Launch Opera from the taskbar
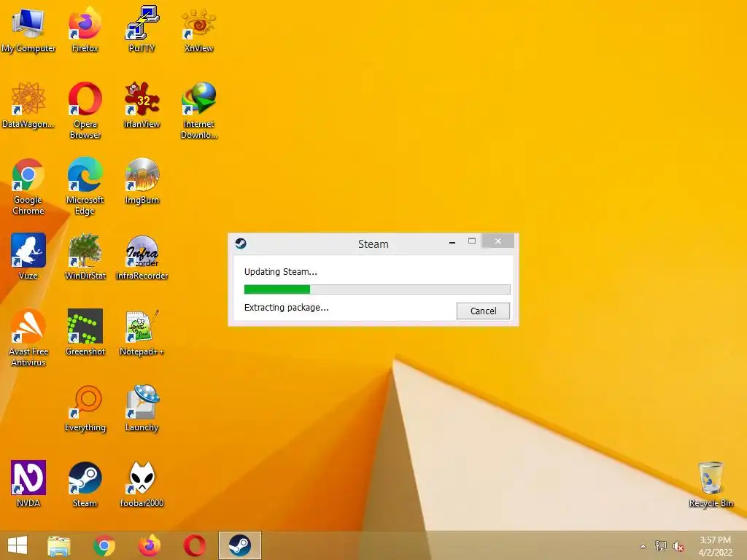 pos(194,545)
